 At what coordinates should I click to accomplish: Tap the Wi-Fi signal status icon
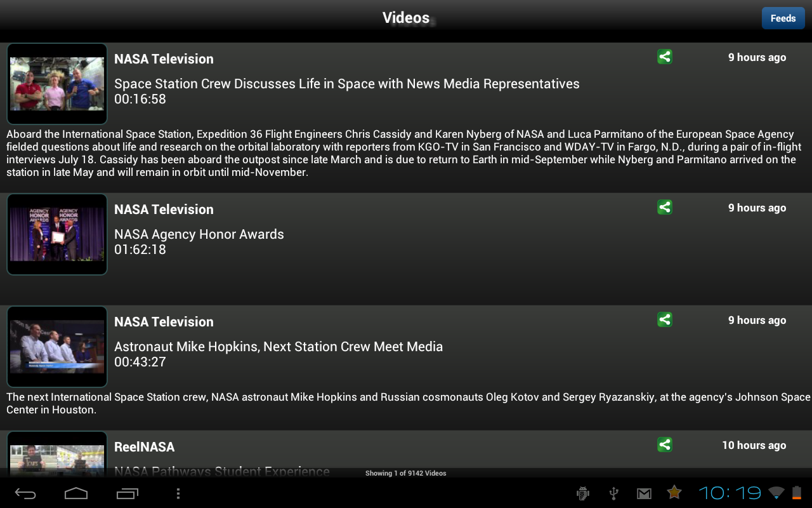pyautogui.click(x=776, y=493)
